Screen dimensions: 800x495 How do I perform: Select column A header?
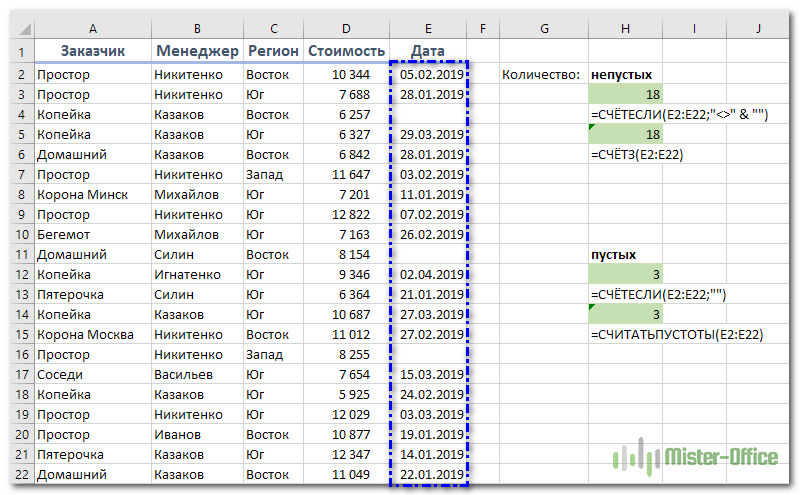(93, 29)
